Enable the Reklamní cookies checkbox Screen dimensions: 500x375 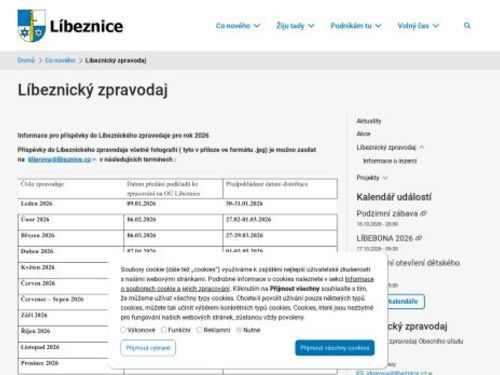(199, 330)
